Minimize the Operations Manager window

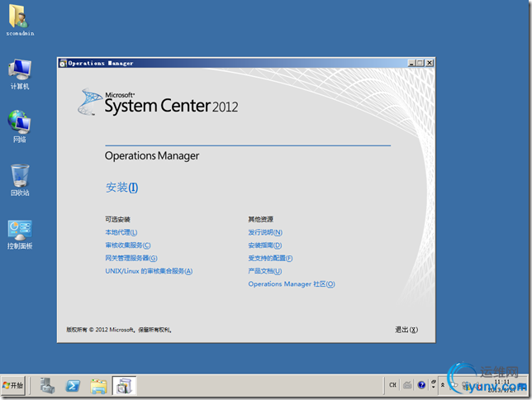tap(411, 63)
